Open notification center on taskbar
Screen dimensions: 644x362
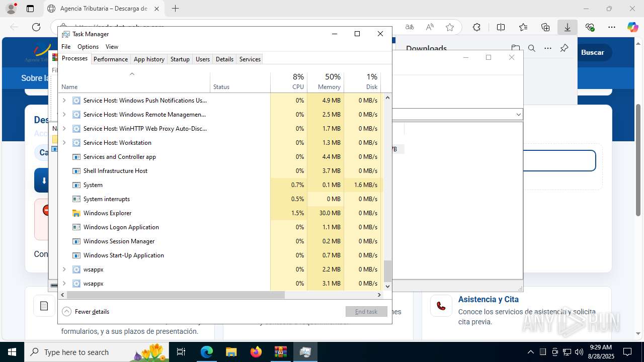pos(627,352)
